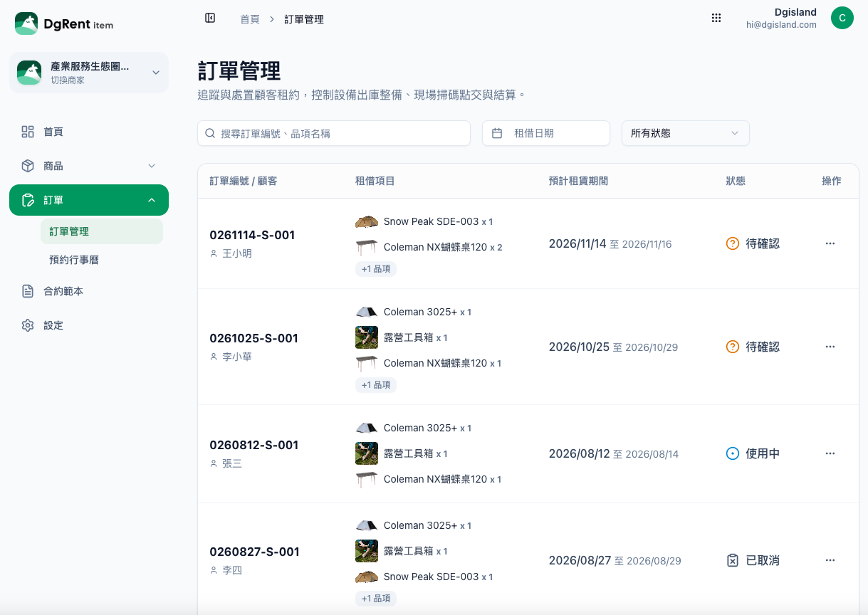This screenshot has height=615, width=868.
Task: Click 待確認 status icon for order 0261025-S-001
Action: [733, 347]
